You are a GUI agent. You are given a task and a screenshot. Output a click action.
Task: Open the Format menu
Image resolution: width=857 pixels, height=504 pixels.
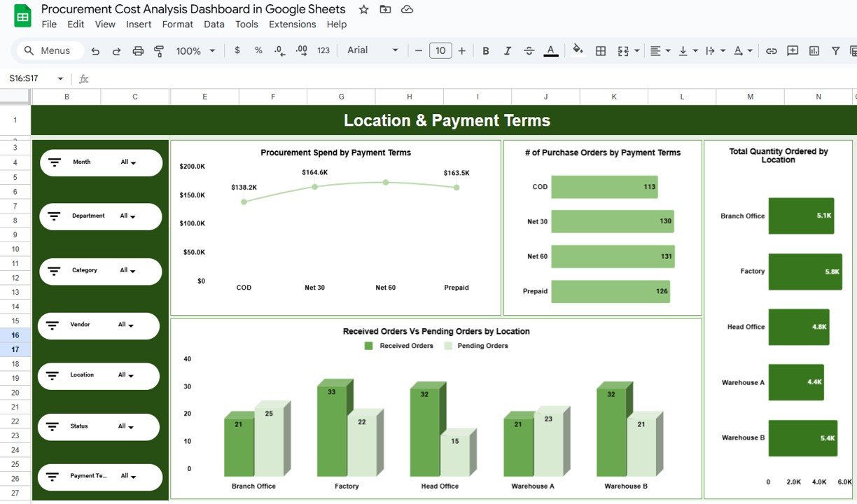pyautogui.click(x=177, y=24)
